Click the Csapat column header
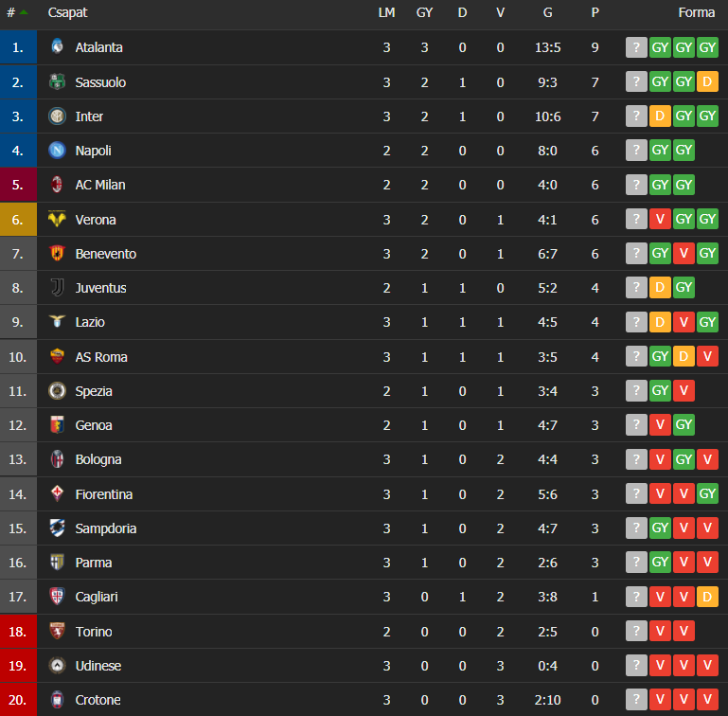Screen dimensions: 728x716 click(67, 12)
